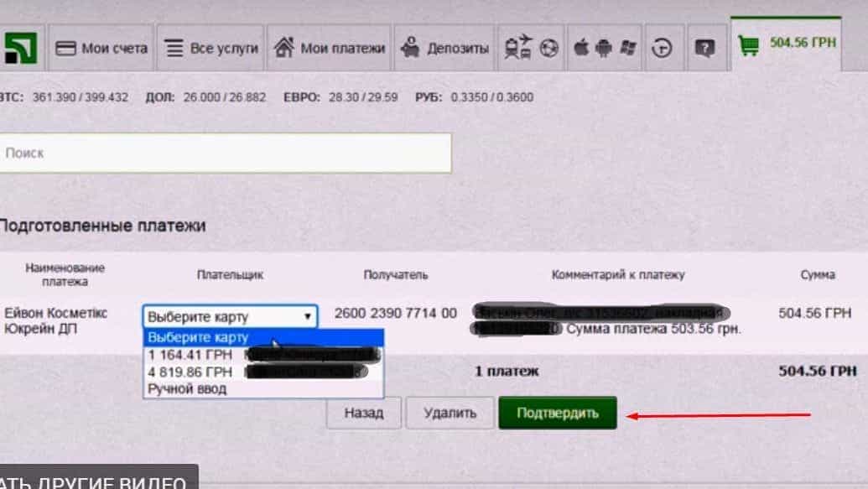This screenshot has height=489, width=868.
Task: Click payment name Ейвон Косметікс Юкрейн ДП
Action: pyautogui.click(x=56, y=320)
